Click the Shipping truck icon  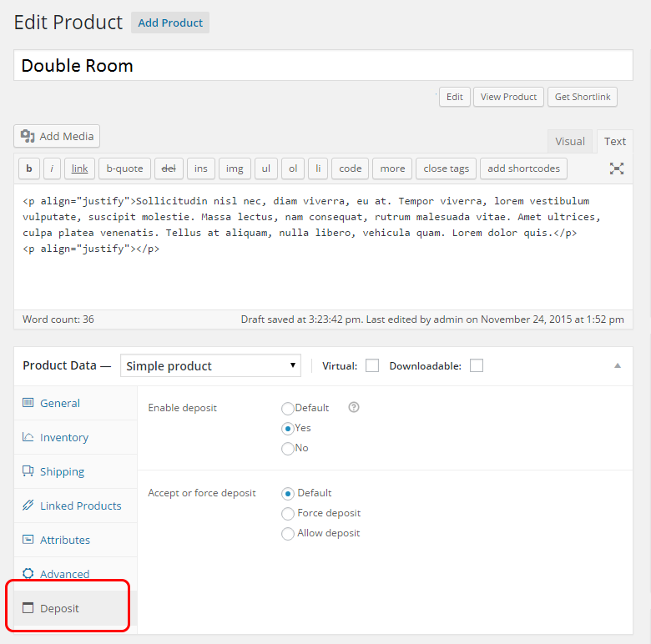(28, 471)
